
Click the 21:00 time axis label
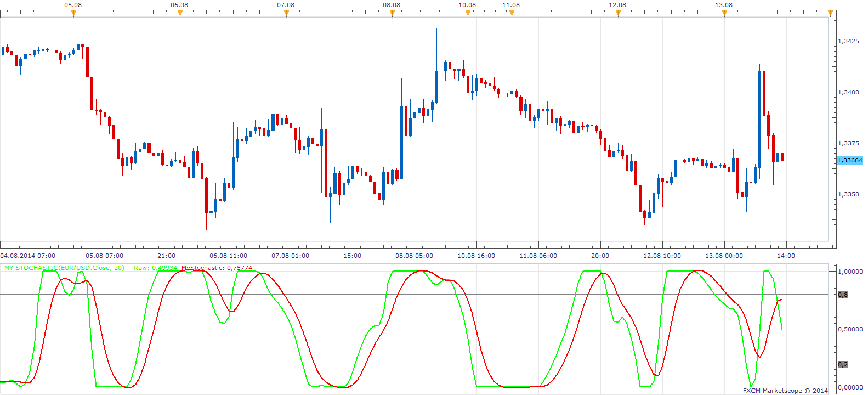(167, 256)
